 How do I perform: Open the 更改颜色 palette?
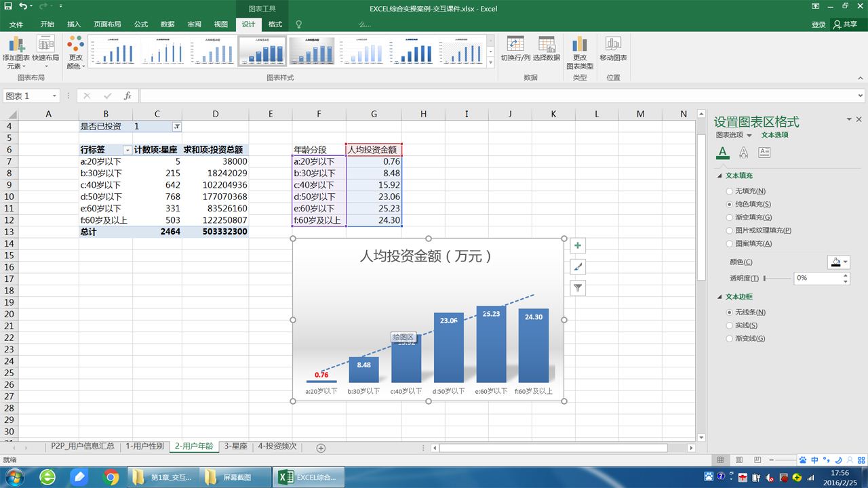click(75, 53)
